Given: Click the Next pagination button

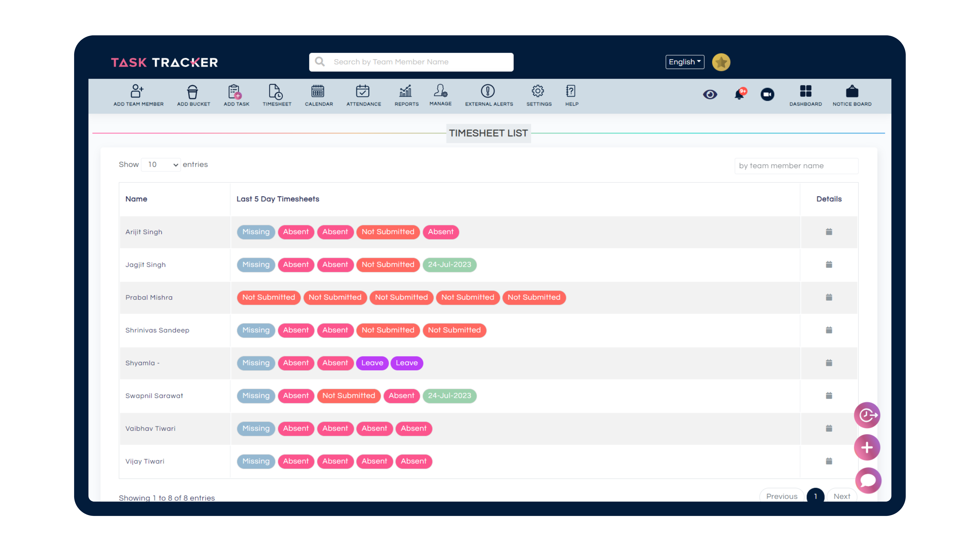Looking at the screenshot, I should coord(842,496).
